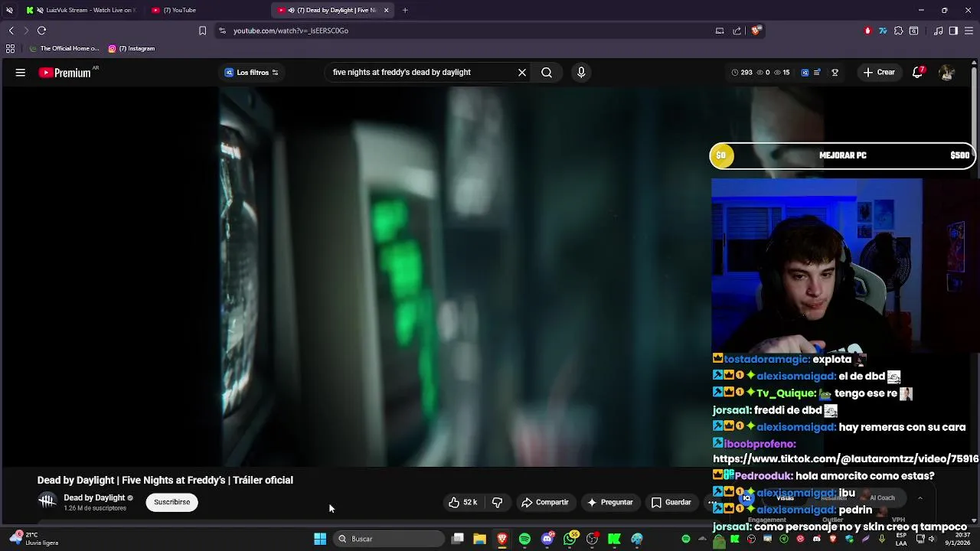Open the media control music note icon

tap(938, 31)
